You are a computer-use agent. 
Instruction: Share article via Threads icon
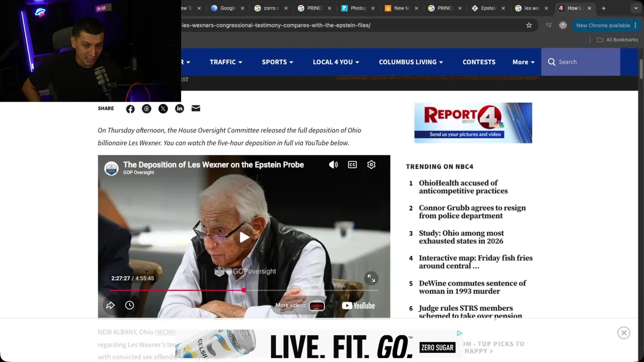(146, 109)
